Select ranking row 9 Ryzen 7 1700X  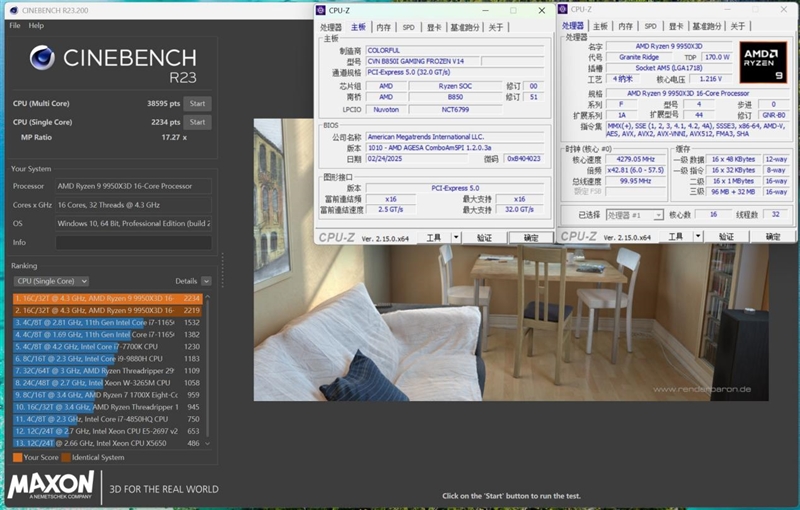(108, 395)
